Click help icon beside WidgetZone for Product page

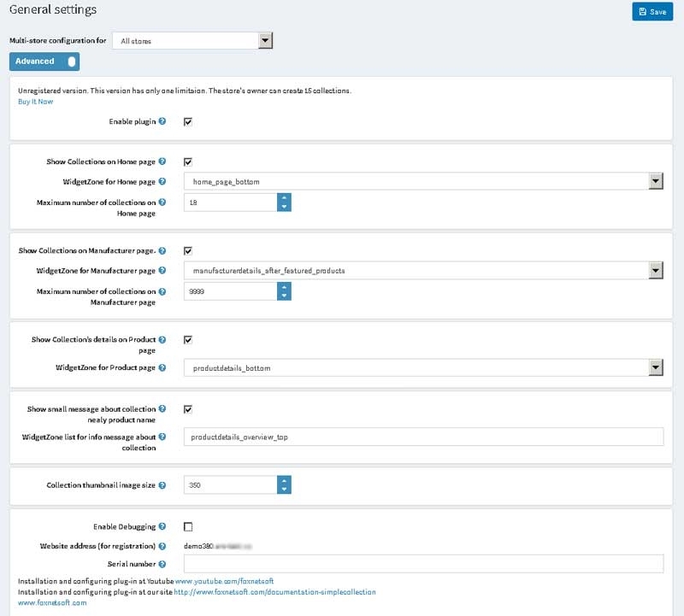click(x=162, y=367)
